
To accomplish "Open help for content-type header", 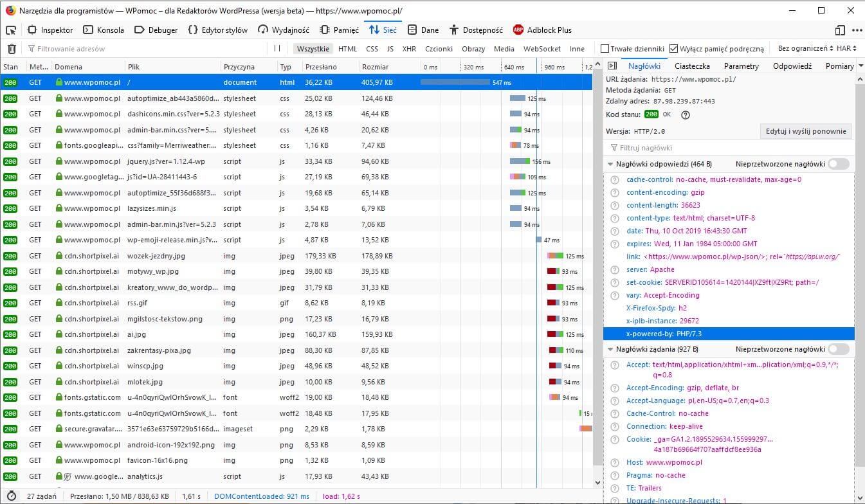I will (x=614, y=219).
